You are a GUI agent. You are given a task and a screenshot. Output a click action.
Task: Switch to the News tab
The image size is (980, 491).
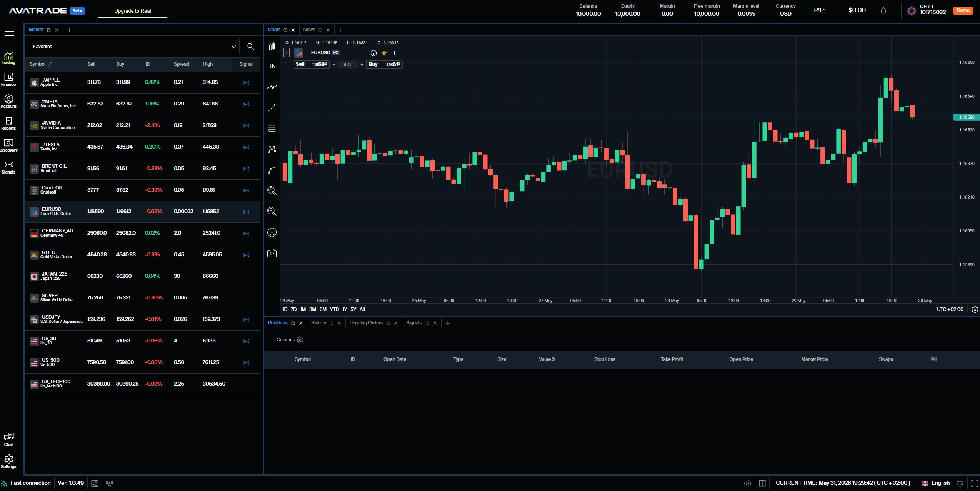(309, 30)
